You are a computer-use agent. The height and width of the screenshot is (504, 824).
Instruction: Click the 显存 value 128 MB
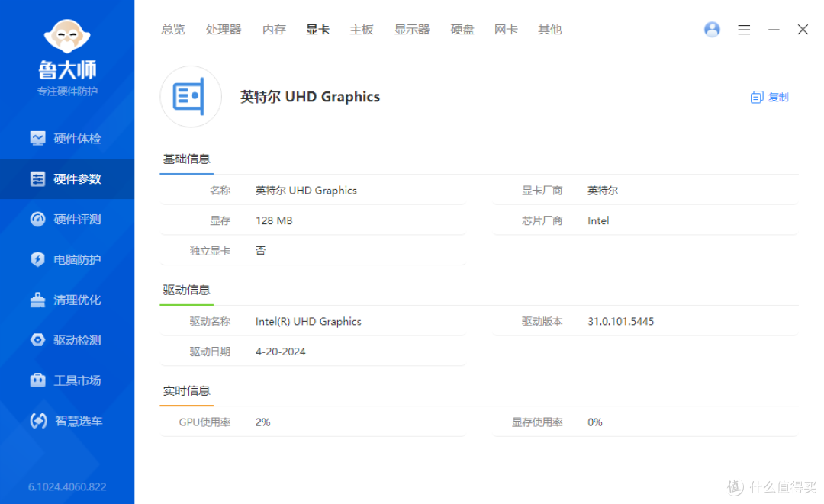click(274, 221)
